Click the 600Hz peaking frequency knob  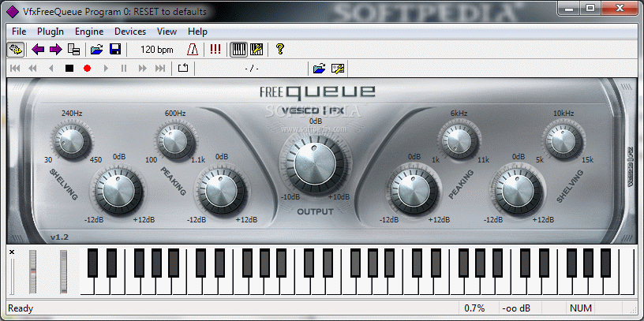tap(175, 141)
